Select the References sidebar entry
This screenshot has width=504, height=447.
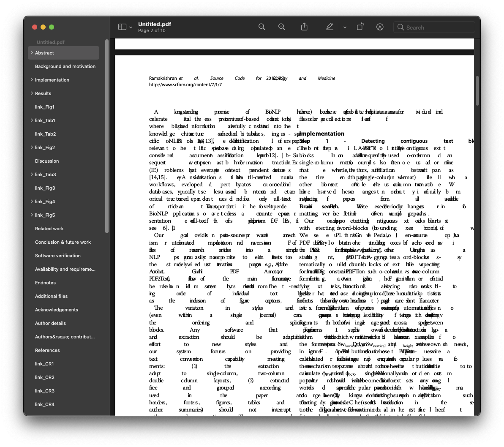[46, 350]
